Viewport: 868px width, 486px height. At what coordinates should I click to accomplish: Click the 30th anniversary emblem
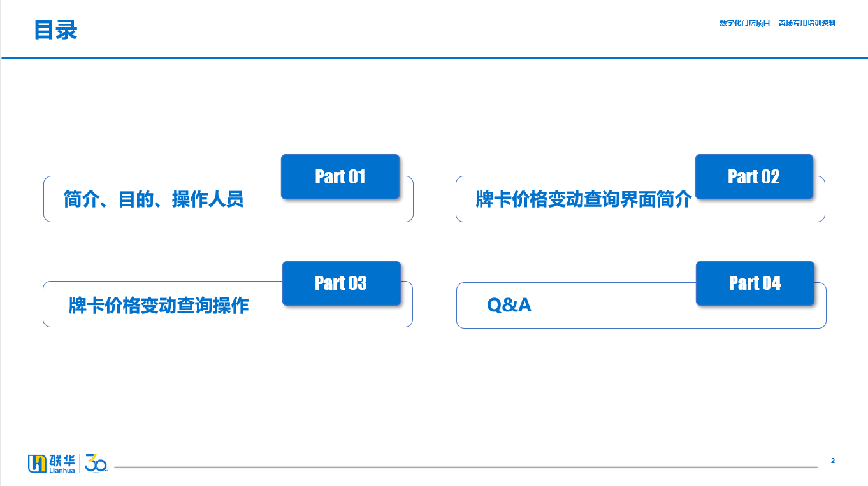tap(96, 464)
